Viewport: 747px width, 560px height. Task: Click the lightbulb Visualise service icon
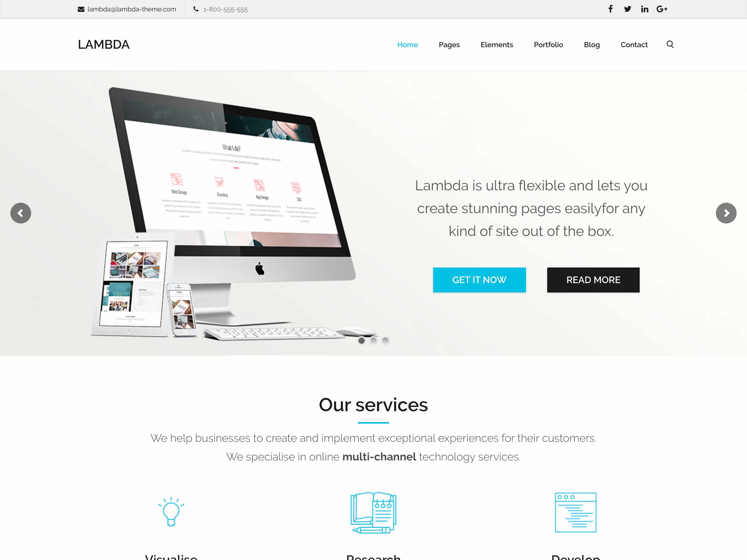[171, 511]
